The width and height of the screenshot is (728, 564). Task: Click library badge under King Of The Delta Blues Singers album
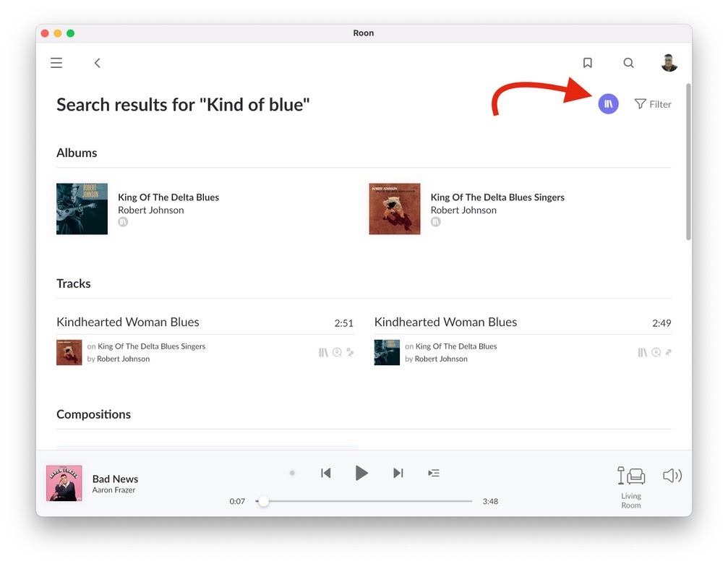(435, 222)
